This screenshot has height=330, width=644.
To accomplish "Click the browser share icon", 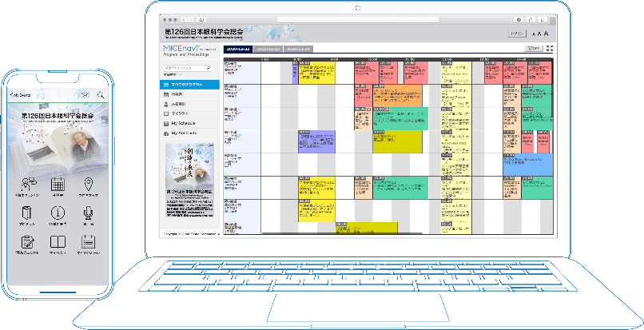I will [531, 20].
